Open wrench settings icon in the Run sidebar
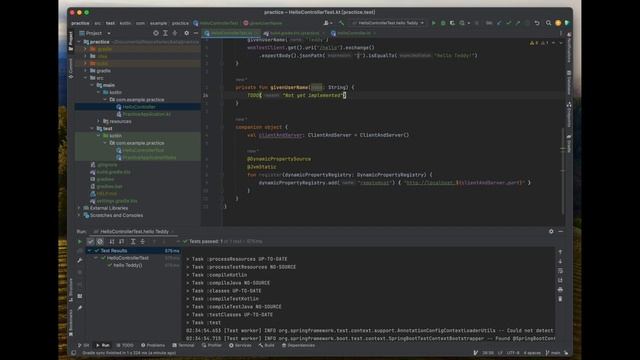Image resolution: width=640 pixels, height=360 pixels. 80,260
